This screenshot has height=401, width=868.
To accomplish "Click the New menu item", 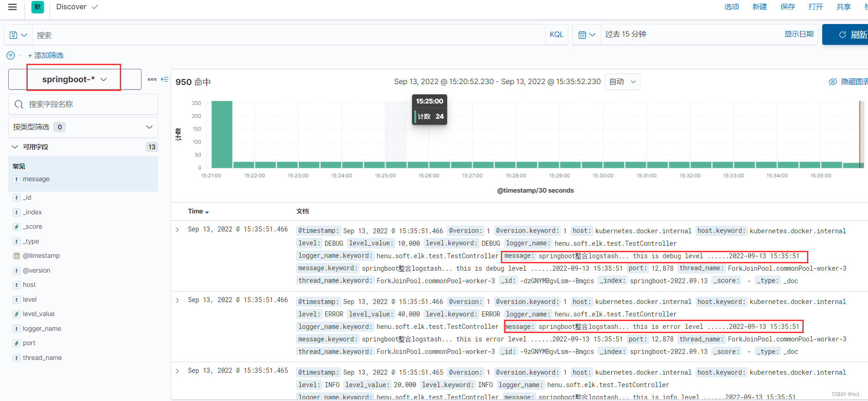I will [x=759, y=7].
